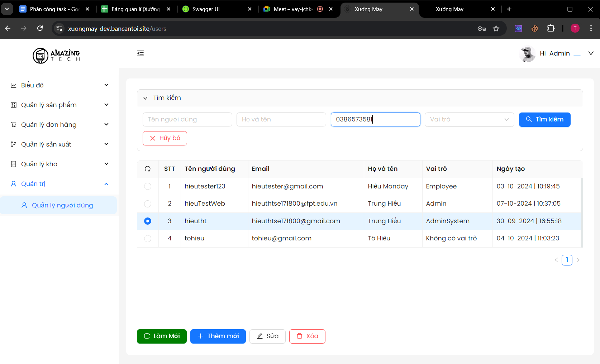600x364 pixels.
Task: Select the radio button for hieutester123
Action: 148,186
